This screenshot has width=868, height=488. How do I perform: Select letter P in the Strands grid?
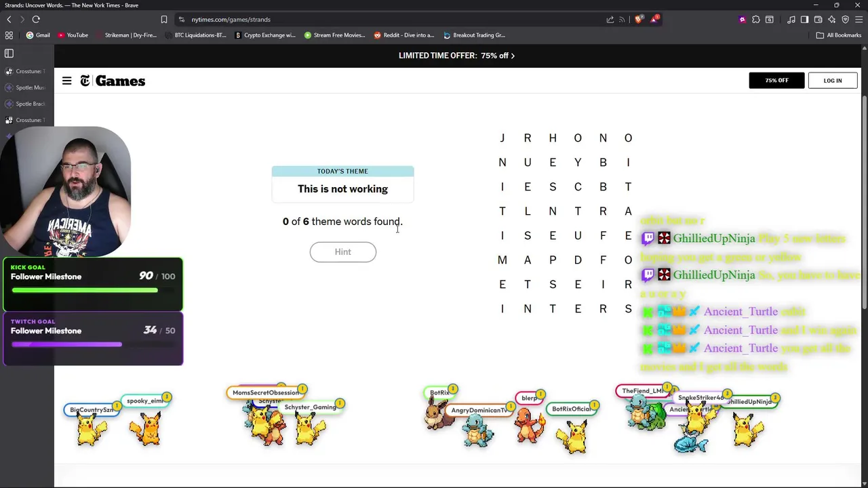tap(553, 260)
